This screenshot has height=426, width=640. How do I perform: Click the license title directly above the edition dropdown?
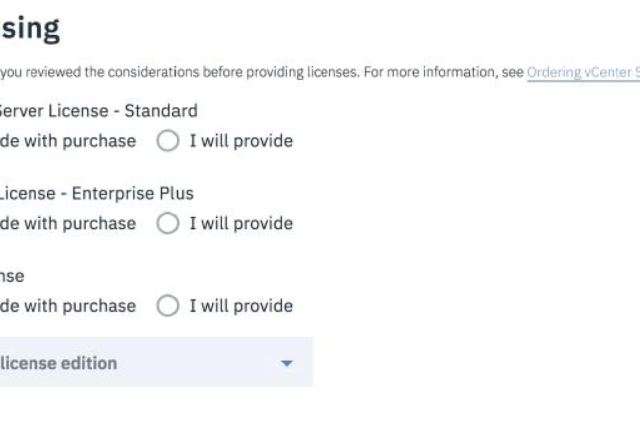click(12, 276)
